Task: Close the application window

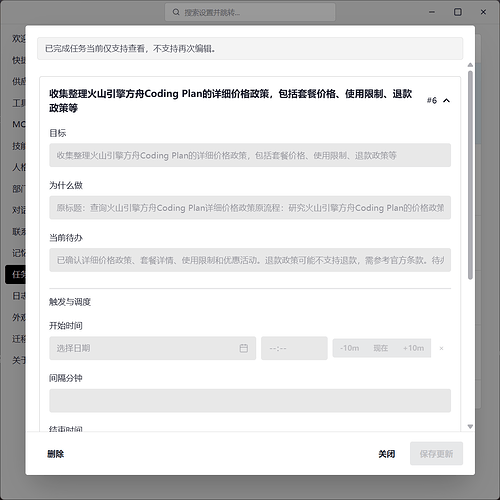Action: [x=483, y=12]
